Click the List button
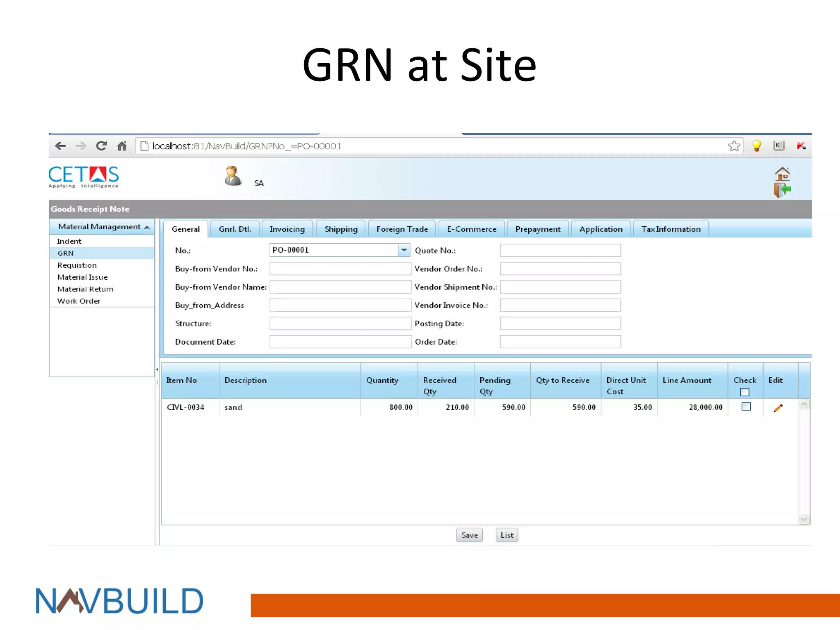 coord(507,535)
